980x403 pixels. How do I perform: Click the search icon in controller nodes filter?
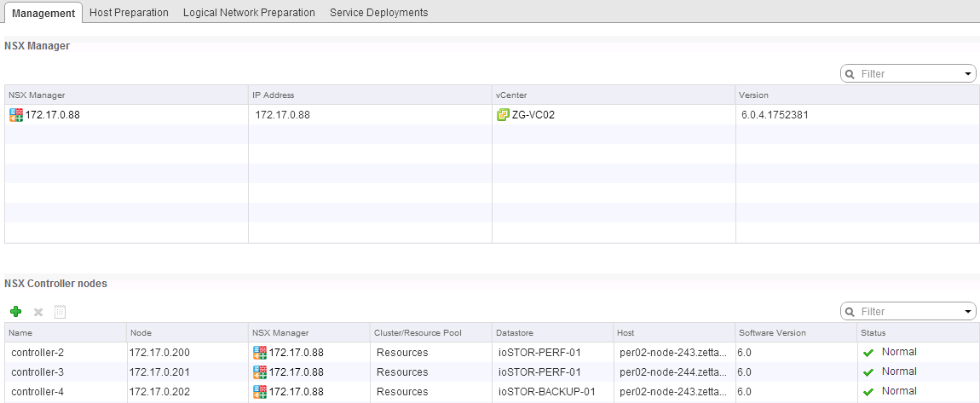coord(850,311)
